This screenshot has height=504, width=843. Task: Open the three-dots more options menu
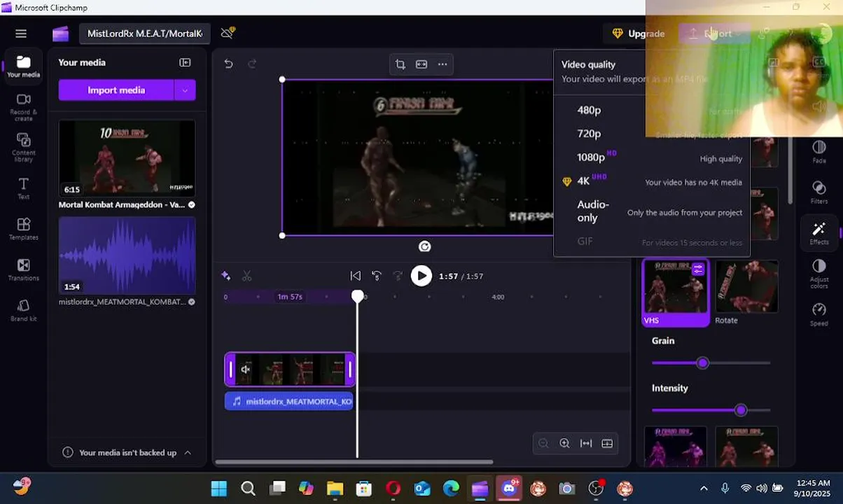coord(443,64)
